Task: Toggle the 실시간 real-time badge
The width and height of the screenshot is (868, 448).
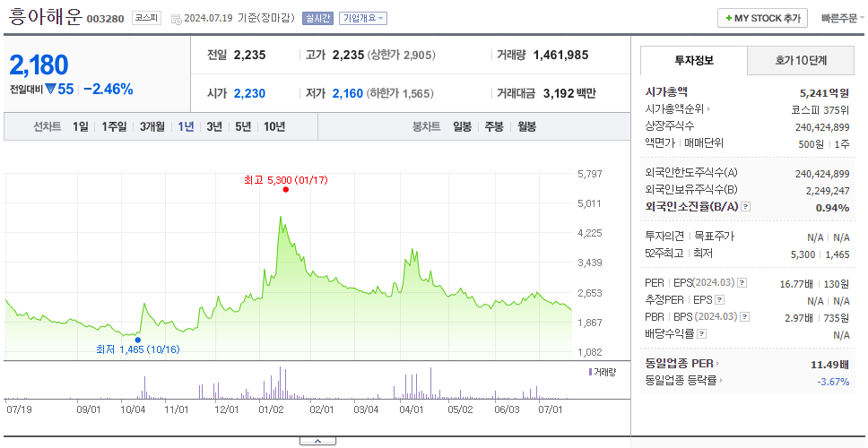Action: pyautogui.click(x=317, y=18)
